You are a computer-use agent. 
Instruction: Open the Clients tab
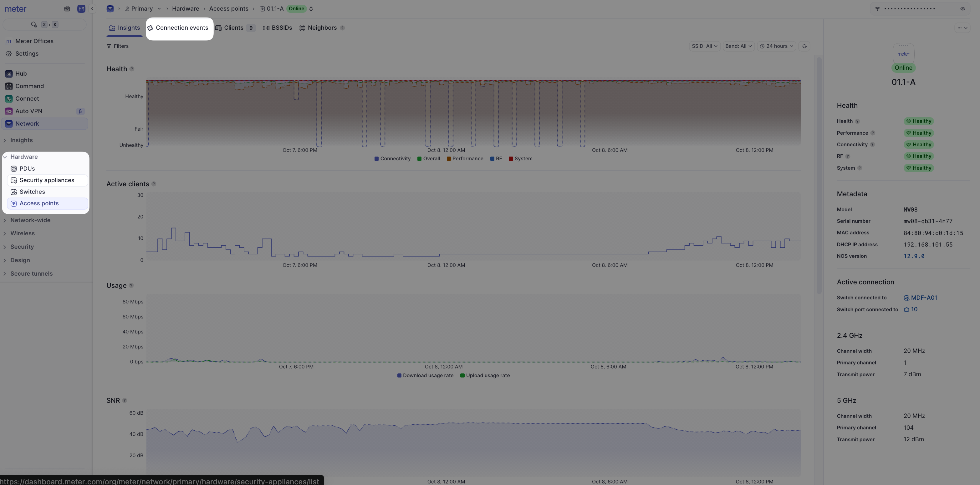(x=234, y=28)
